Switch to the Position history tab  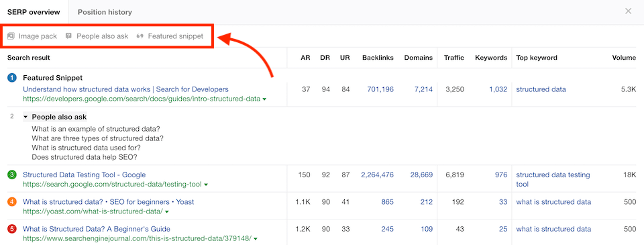coord(105,12)
